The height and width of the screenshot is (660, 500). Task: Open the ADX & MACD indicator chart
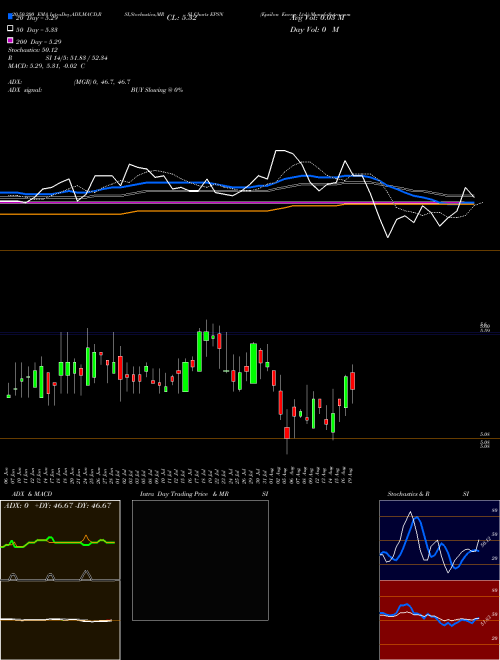coord(60,580)
